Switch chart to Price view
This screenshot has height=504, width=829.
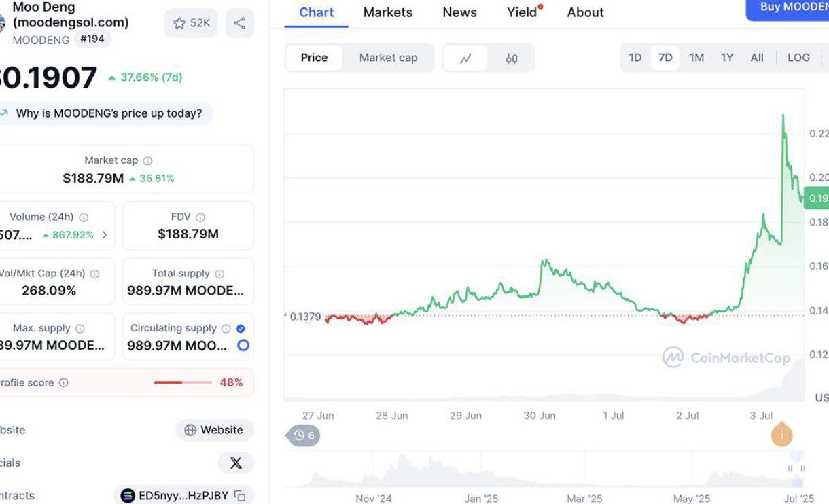click(314, 58)
